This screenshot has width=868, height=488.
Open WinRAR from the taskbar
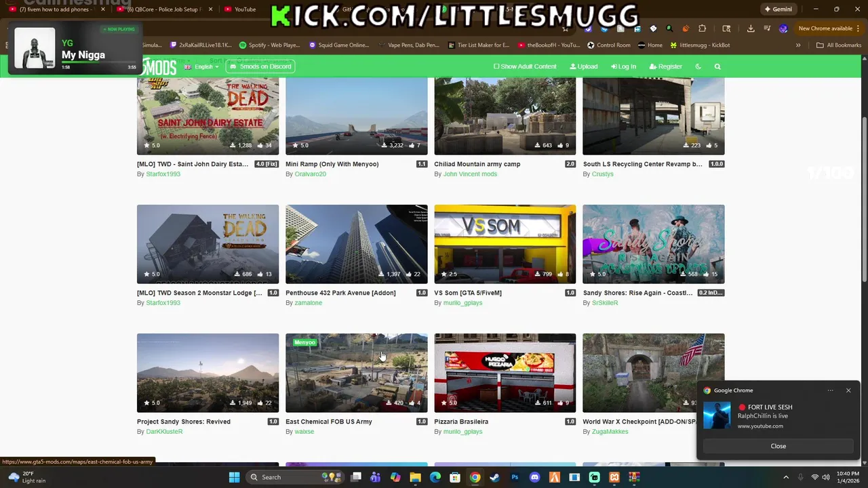[633, 477]
